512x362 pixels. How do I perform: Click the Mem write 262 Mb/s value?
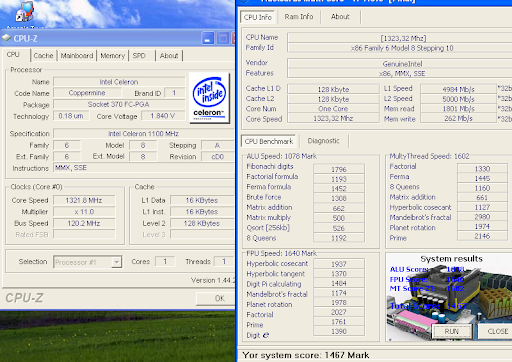tap(458, 118)
